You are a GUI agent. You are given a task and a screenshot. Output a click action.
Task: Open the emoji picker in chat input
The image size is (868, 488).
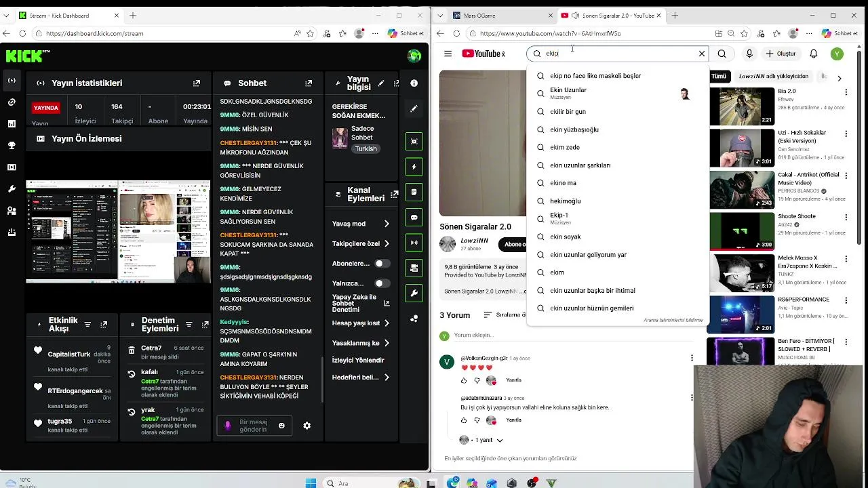click(x=281, y=426)
